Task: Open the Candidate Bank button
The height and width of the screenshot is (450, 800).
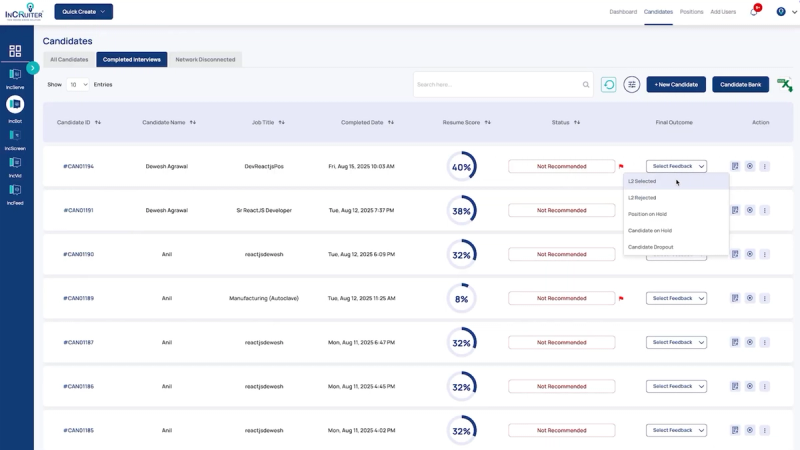Action: (740, 85)
